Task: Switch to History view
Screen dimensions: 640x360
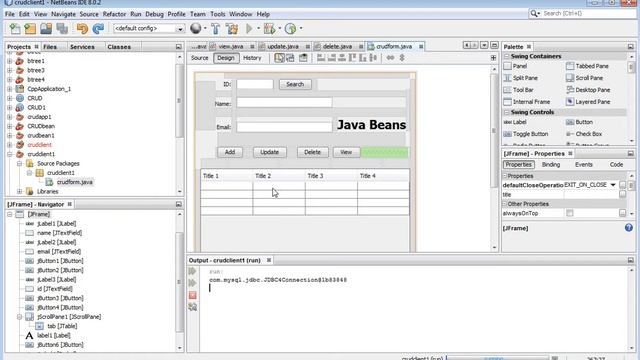Action: tap(252, 58)
